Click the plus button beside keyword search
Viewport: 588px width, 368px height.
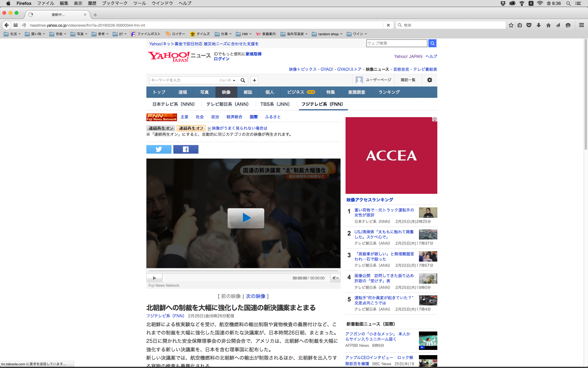(254, 80)
